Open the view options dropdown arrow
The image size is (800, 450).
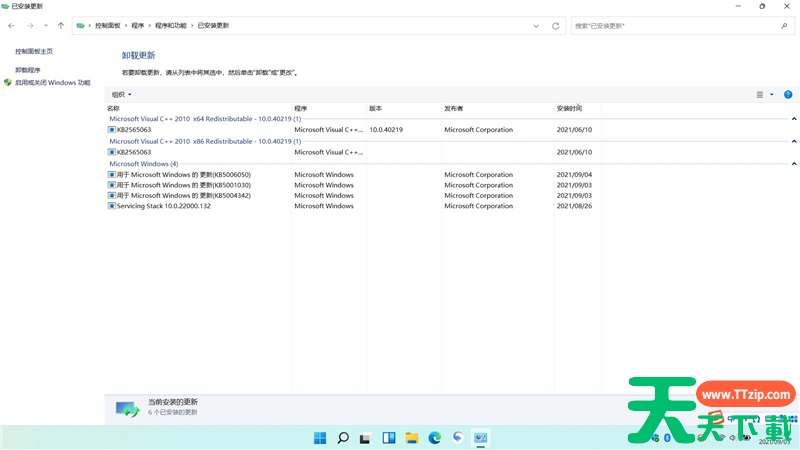click(772, 94)
